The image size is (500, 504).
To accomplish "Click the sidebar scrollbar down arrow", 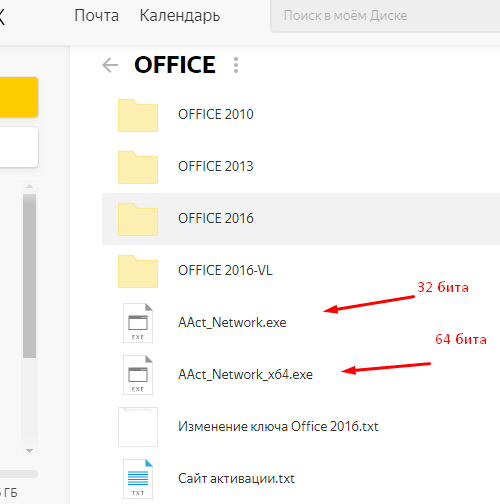I will tap(29, 451).
